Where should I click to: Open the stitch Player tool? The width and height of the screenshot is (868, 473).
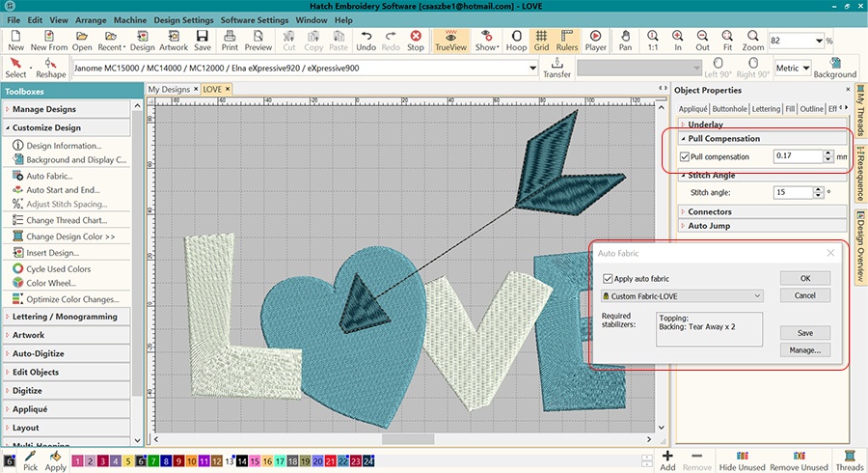595,40
